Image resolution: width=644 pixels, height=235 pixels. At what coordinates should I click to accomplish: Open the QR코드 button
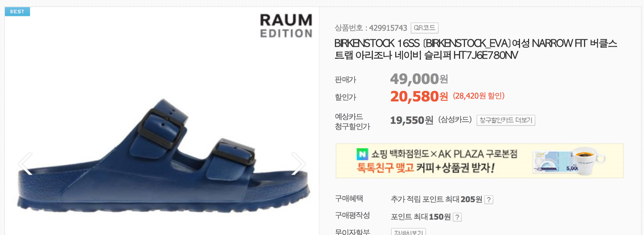[x=424, y=28]
